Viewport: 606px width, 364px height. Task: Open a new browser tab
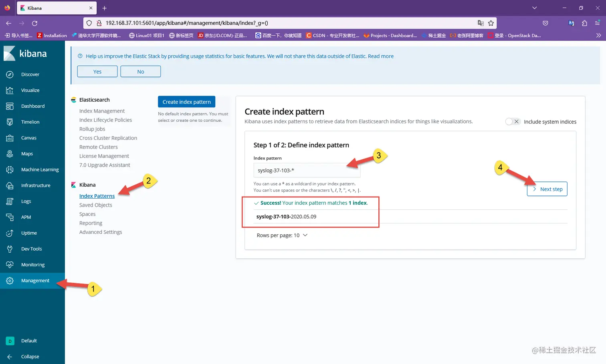point(105,8)
